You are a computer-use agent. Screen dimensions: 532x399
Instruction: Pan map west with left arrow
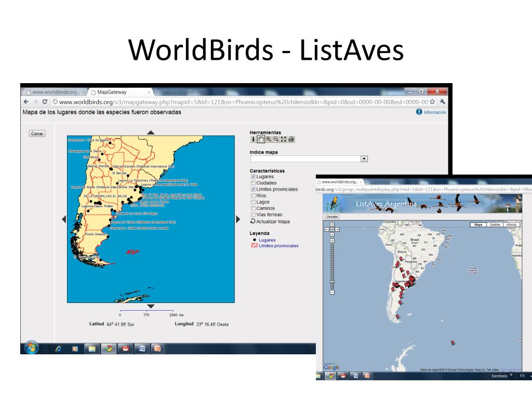(64, 219)
